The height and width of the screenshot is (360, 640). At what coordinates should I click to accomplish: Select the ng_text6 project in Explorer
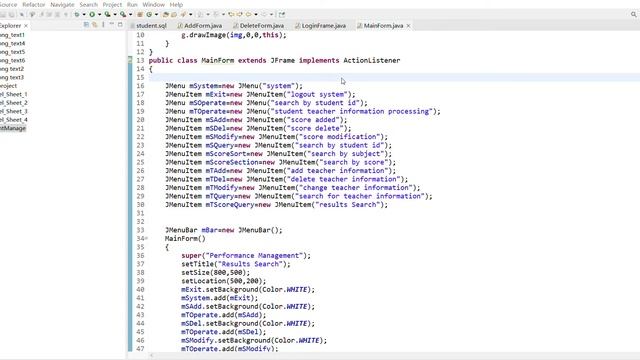point(12,60)
